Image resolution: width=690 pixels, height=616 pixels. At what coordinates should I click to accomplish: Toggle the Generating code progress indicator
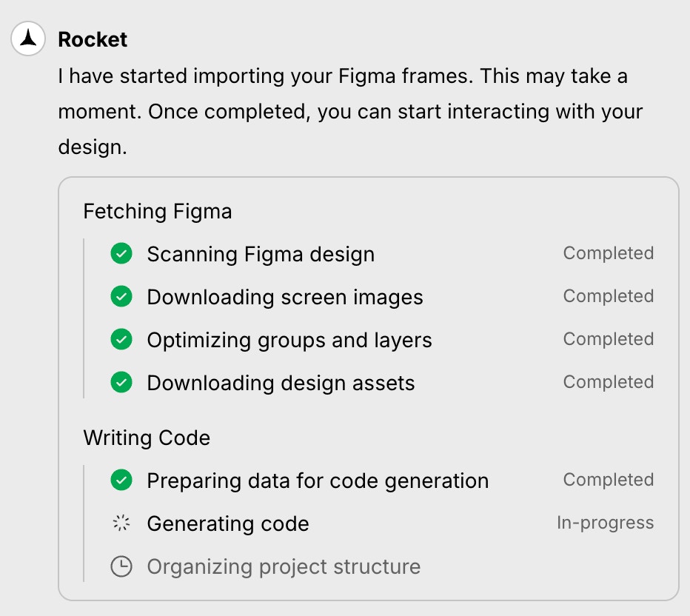point(121,523)
